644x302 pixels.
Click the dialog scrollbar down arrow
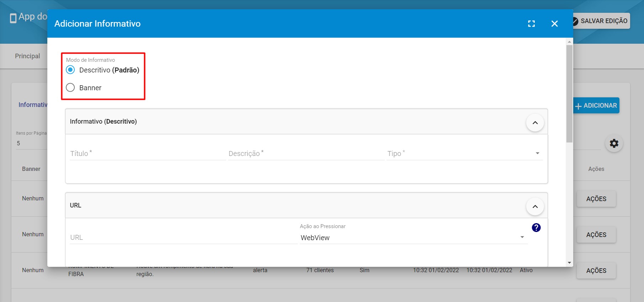(x=570, y=263)
